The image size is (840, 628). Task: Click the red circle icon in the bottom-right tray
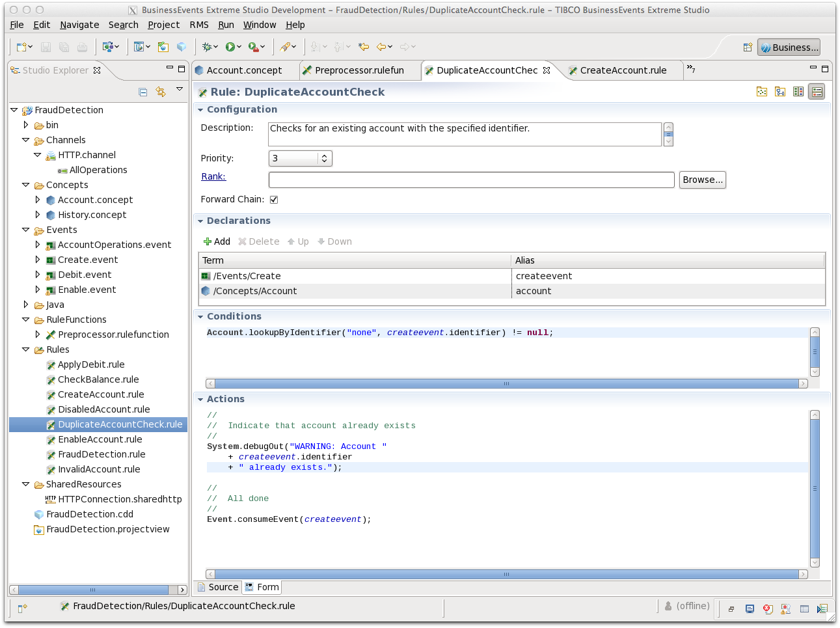pos(768,609)
